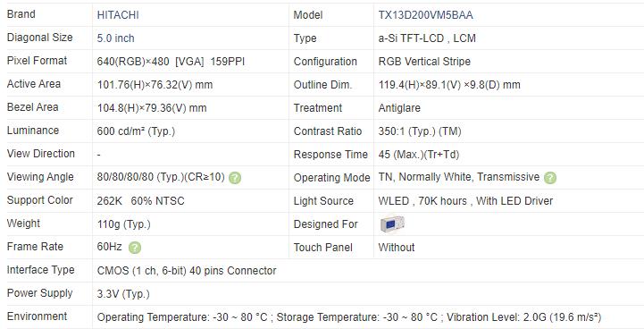Click the Outline Dim. dimensions value

pyautogui.click(x=449, y=85)
